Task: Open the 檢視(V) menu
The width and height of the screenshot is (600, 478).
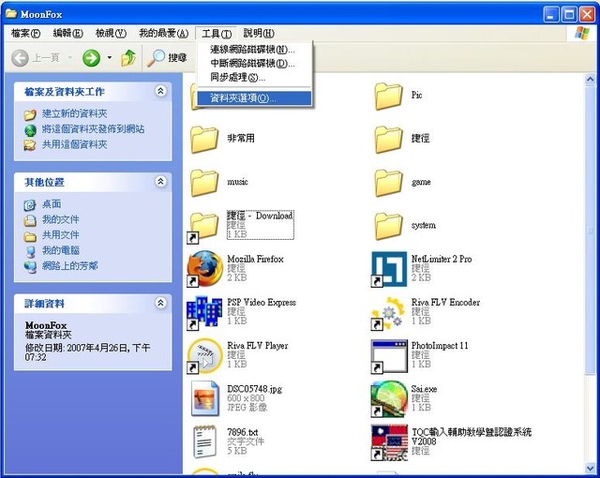Action: (111, 33)
